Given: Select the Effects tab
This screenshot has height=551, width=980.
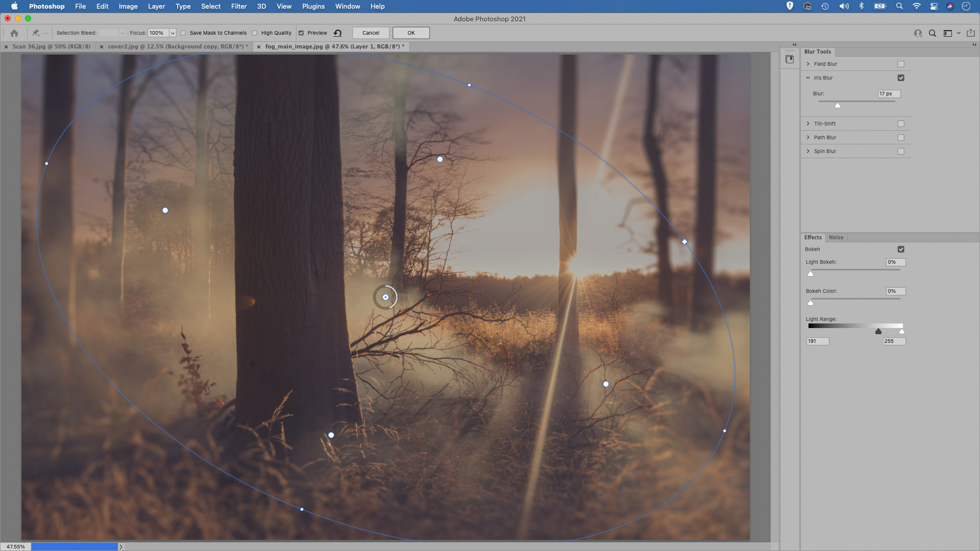Looking at the screenshot, I should pyautogui.click(x=813, y=238).
